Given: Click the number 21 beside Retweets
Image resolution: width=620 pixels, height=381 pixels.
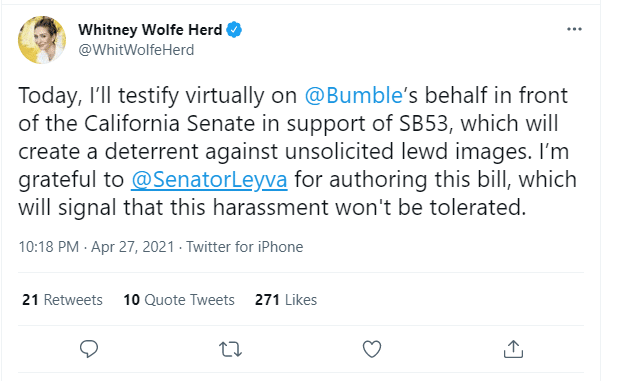Looking at the screenshot, I should 30,300.
